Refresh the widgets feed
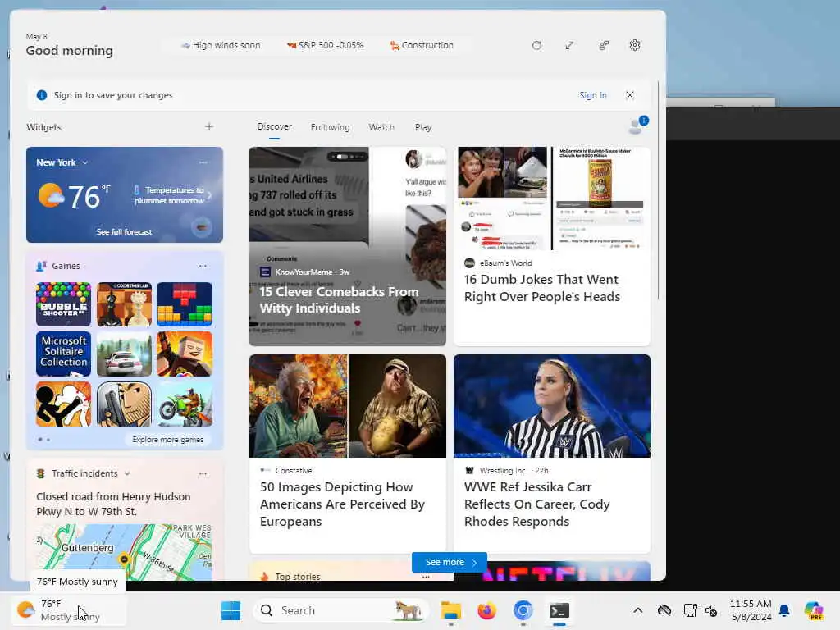Screen dimensions: 840x630 pos(536,46)
